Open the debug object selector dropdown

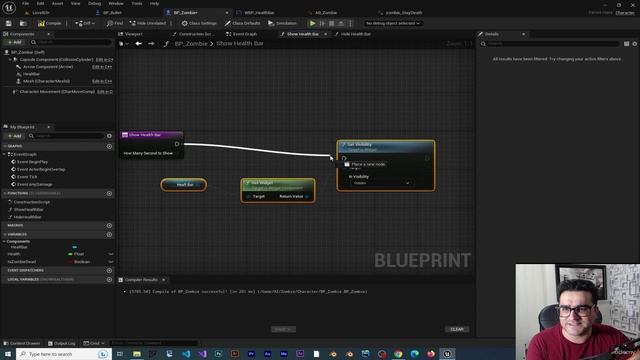point(393,23)
